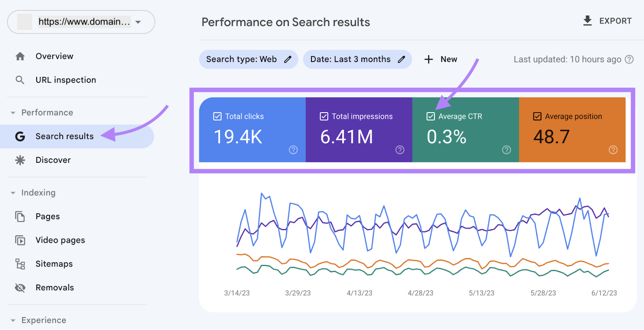Uncheck the Total clicks checkbox

pyautogui.click(x=217, y=116)
